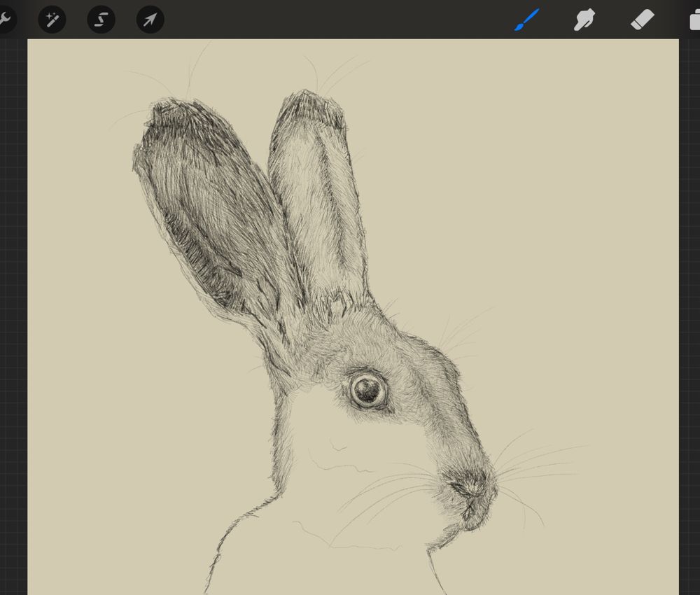Select the Eraser tool
The image size is (700, 595).
(x=642, y=20)
